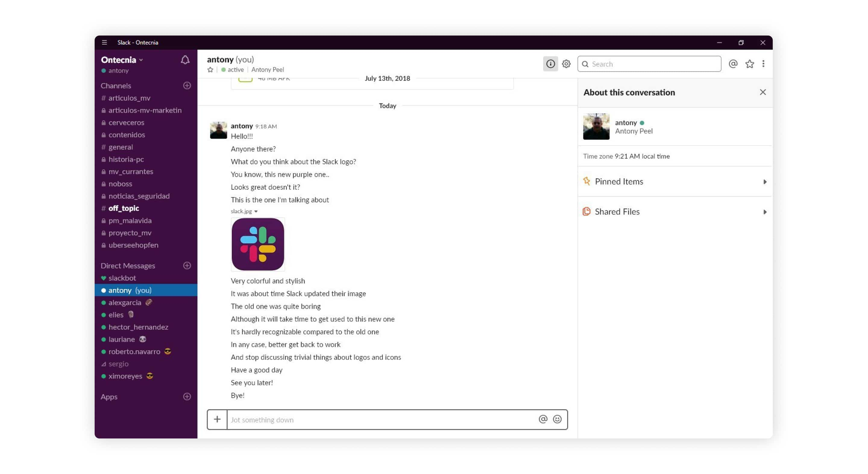Viewport: 868px width, 474px height.
Task: Click the starred items icon
Action: tap(749, 64)
